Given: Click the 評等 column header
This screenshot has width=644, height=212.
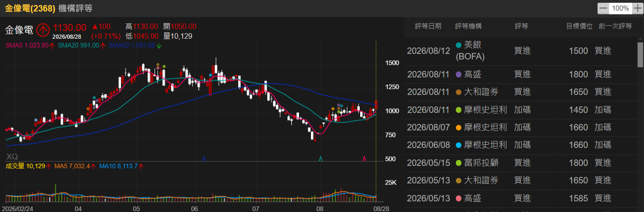Looking at the screenshot, I should coord(521,26).
